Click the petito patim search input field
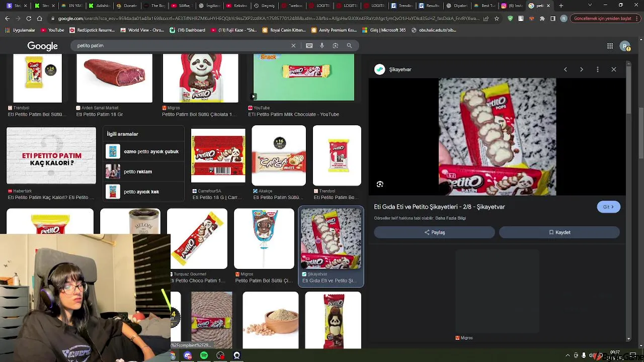Viewport: 644px width, 362px height. coord(181,45)
